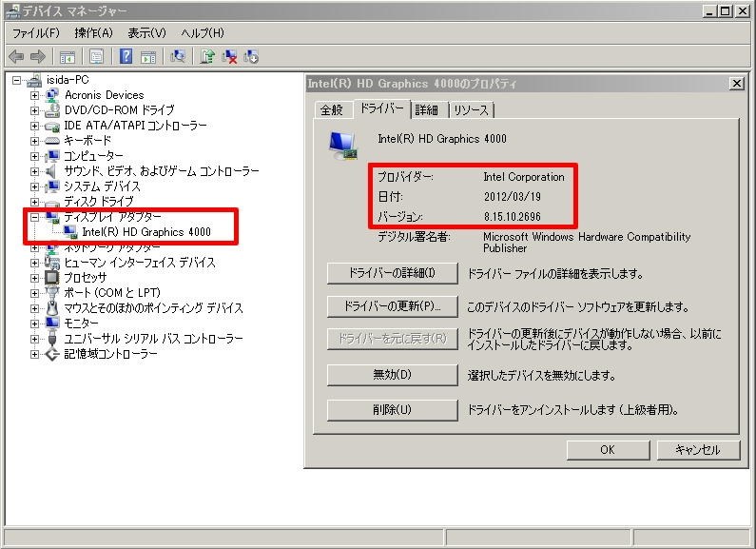
Task: Click the human interface devices category icon
Action: pyautogui.click(x=52, y=263)
